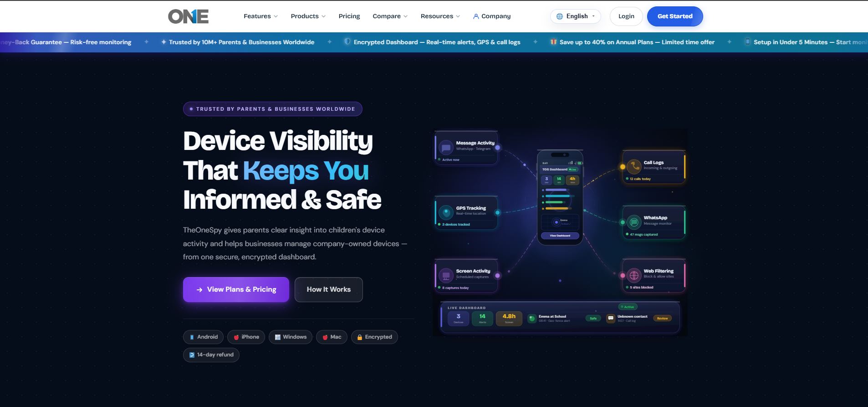This screenshot has width=868, height=407.
Task: Click the globe language icon
Action: [560, 16]
